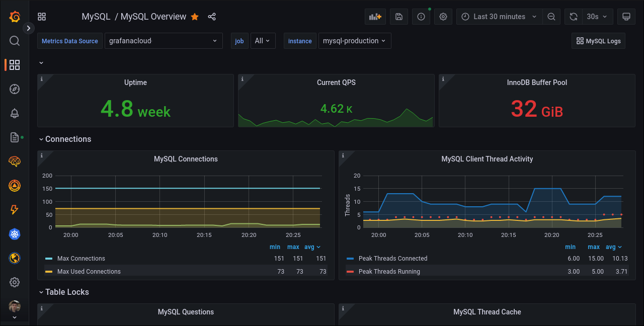
Task: Open the Alerting bell icon
Action: pyautogui.click(x=15, y=113)
